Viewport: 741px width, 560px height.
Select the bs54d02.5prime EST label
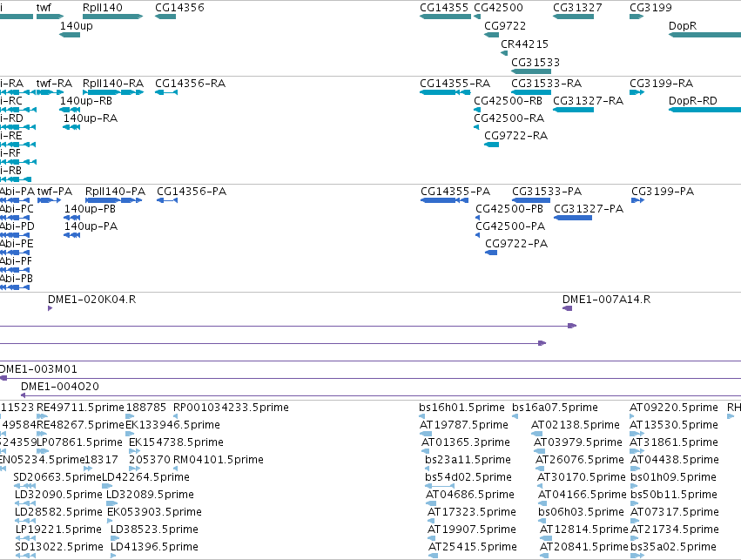tap(468, 477)
